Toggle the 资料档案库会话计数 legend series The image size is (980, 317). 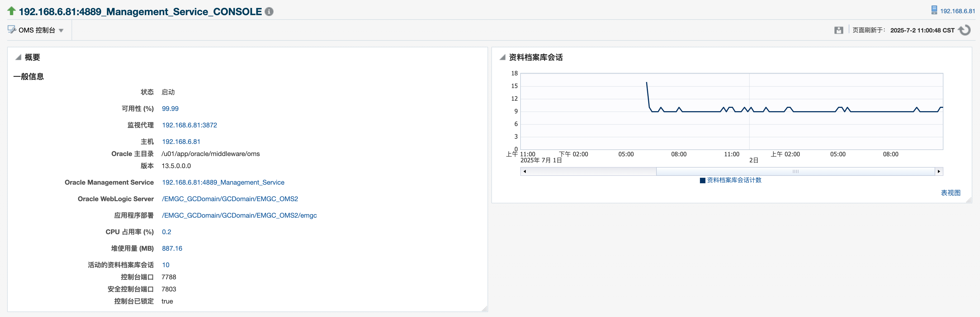coord(730,181)
